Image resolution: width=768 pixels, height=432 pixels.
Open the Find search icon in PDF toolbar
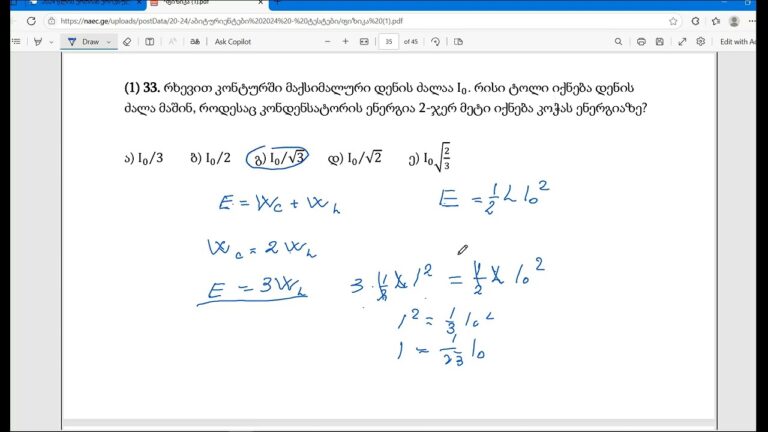point(618,42)
